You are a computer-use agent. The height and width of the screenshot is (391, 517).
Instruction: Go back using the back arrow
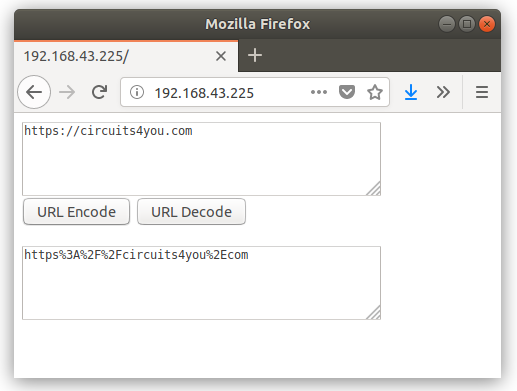[x=34, y=92]
